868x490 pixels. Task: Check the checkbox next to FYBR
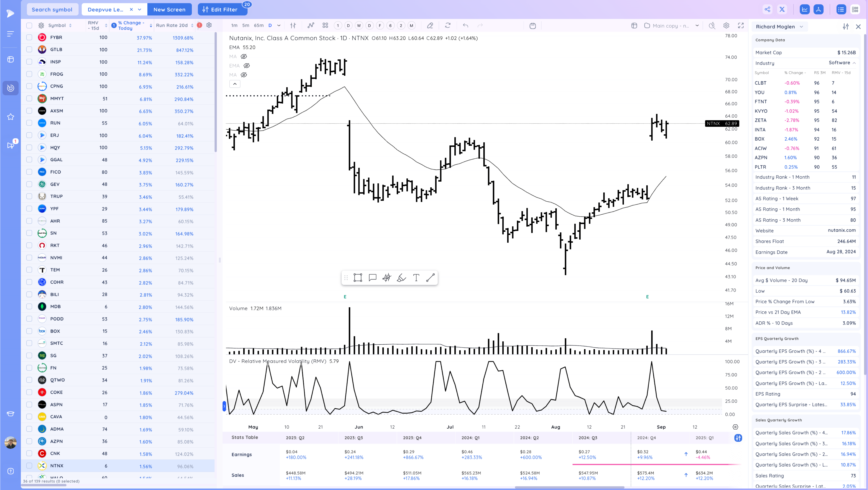click(29, 37)
